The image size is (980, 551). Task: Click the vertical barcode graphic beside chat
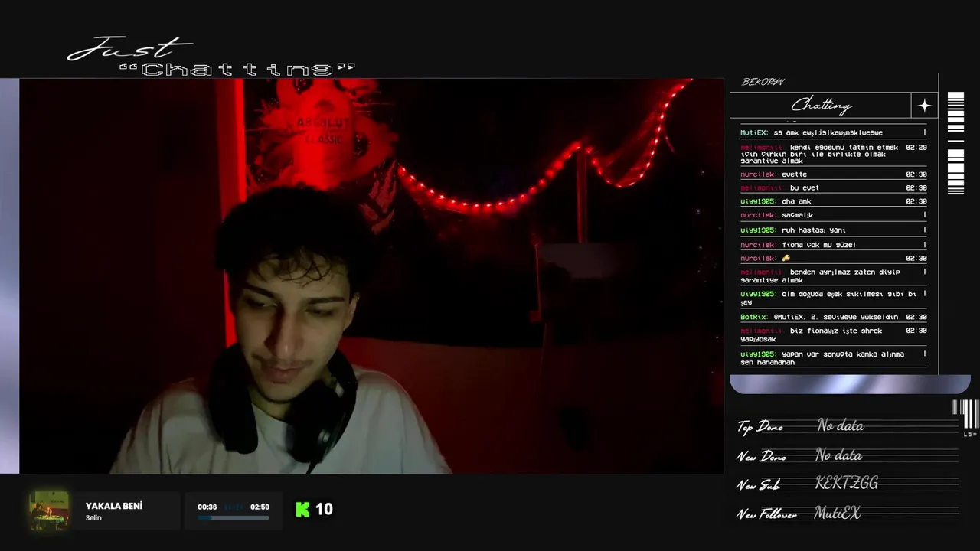click(x=955, y=143)
